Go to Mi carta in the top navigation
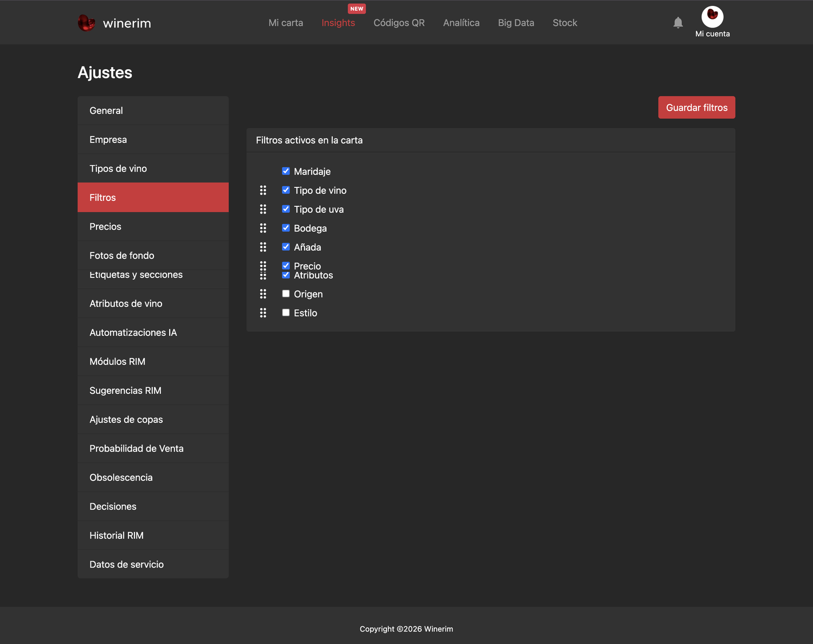813x644 pixels. 286,23
